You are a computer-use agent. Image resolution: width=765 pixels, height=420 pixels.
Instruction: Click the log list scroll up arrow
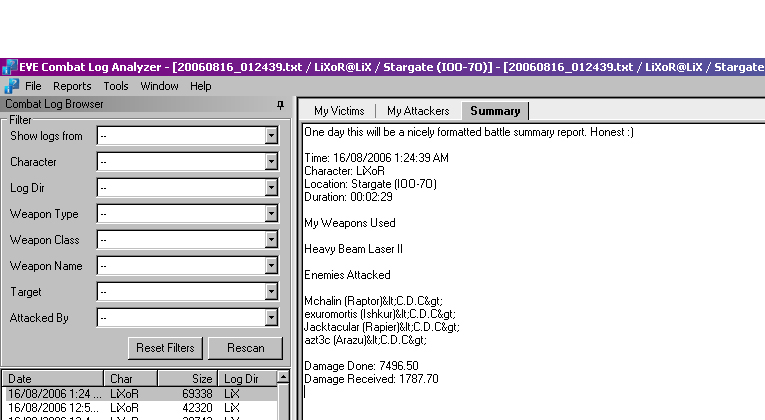pos(283,377)
